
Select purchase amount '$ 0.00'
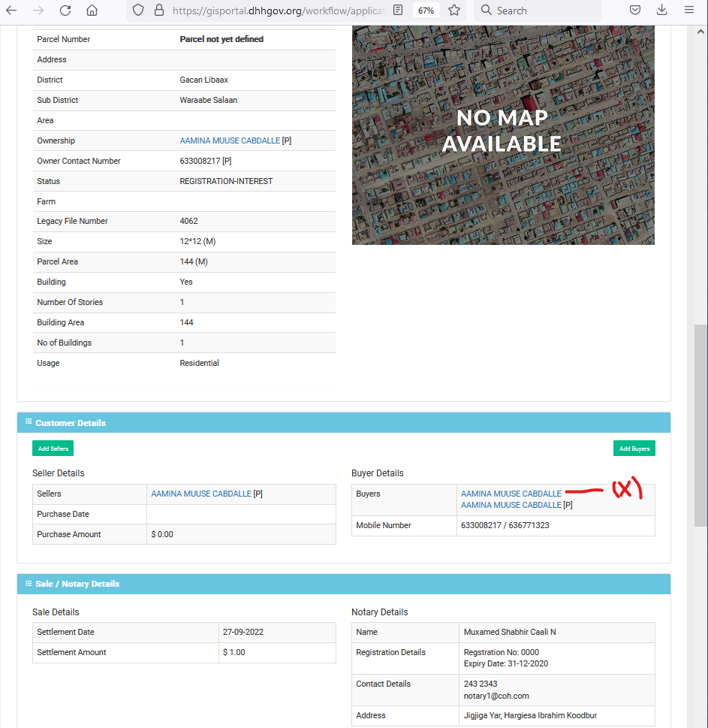click(162, 534)
